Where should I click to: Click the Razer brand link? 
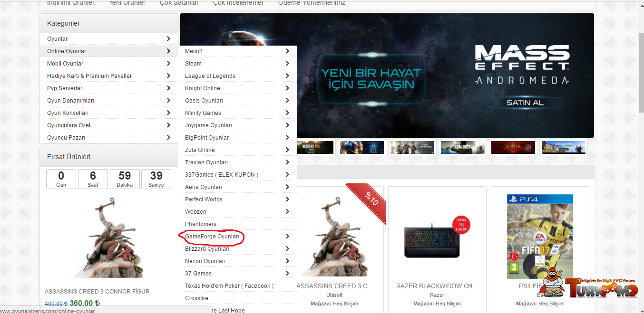pos(437,295)
